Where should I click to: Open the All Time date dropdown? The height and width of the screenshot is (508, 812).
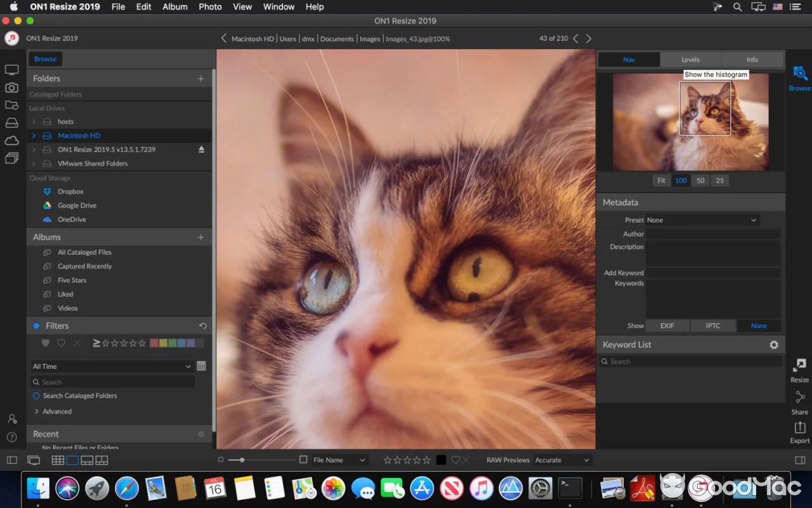[x=112, y=366]
